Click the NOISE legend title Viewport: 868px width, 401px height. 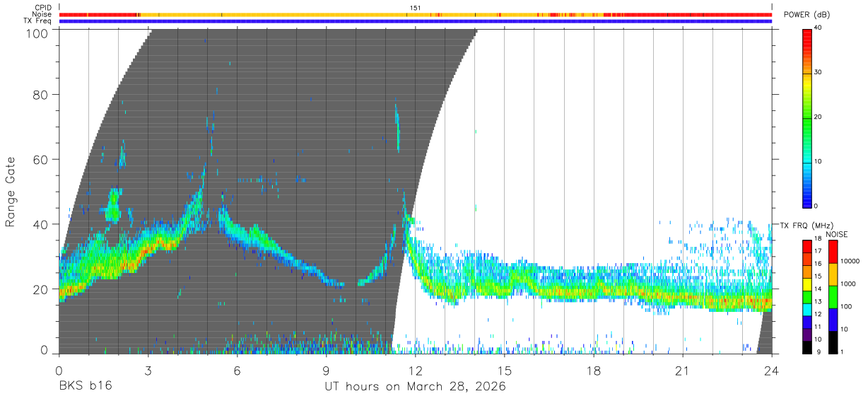(837, 234)
